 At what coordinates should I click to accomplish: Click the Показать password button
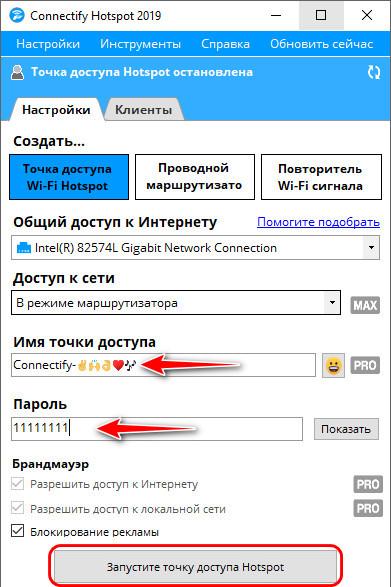(x=346, y=429)
